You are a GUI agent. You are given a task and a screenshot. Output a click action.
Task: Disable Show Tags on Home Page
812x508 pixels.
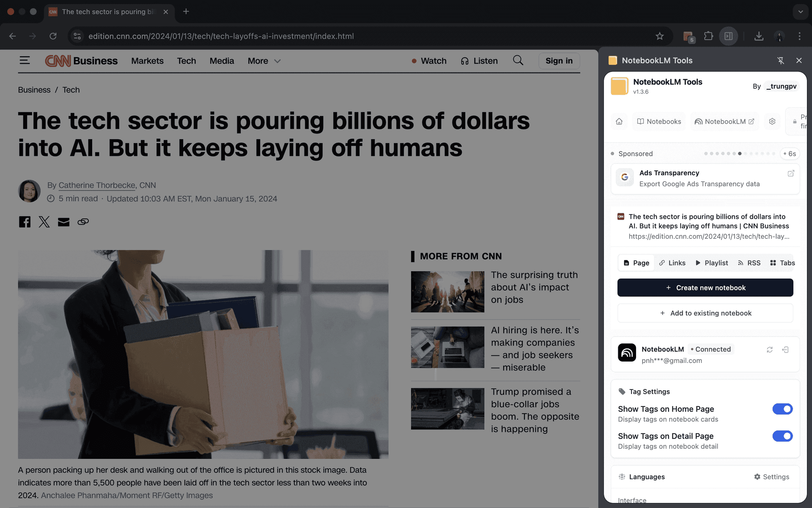pyautogui.click(x=782, y=409)
